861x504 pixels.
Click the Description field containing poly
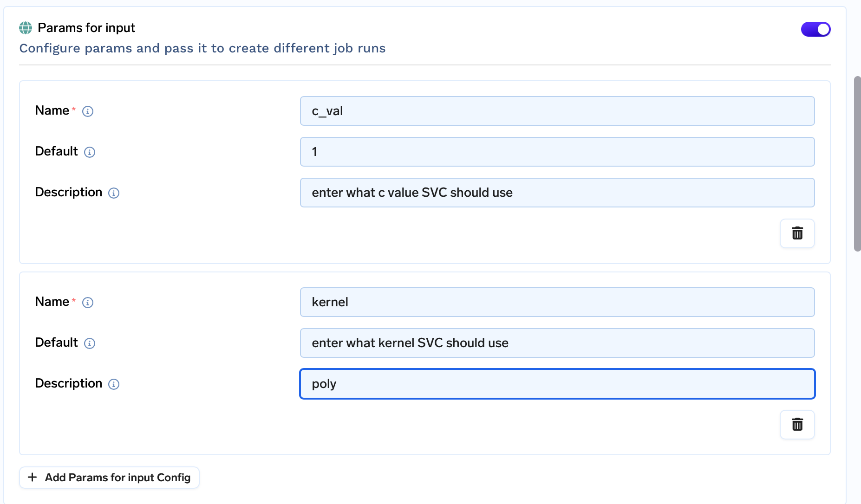[557, 384]
